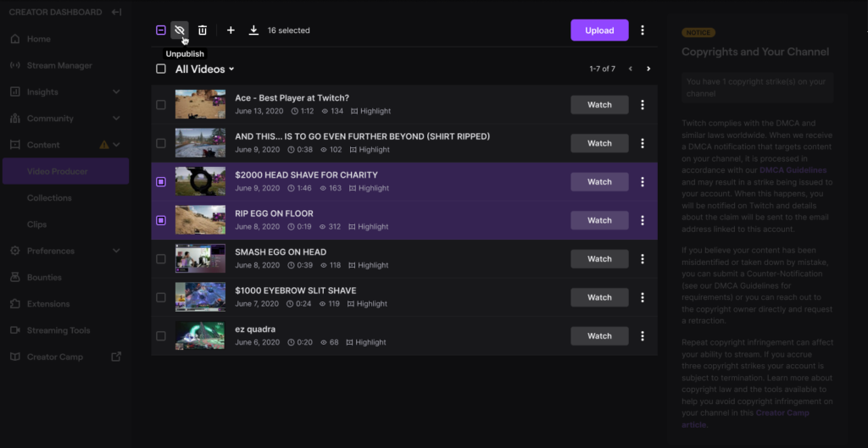Open the DMCA Guidelines link
The image size is (868, 448).
pos(793,170)
